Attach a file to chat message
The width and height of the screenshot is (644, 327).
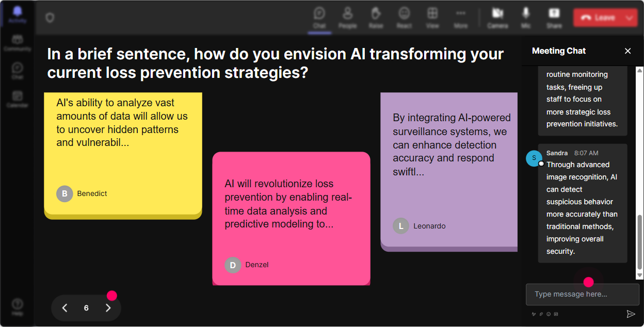tap(541, 314)
